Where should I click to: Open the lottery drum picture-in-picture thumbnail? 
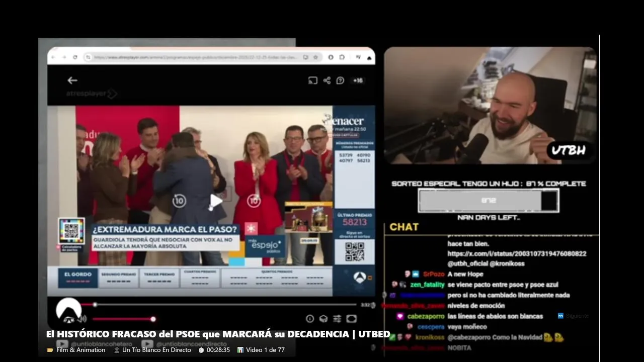(x=308, y=217)
